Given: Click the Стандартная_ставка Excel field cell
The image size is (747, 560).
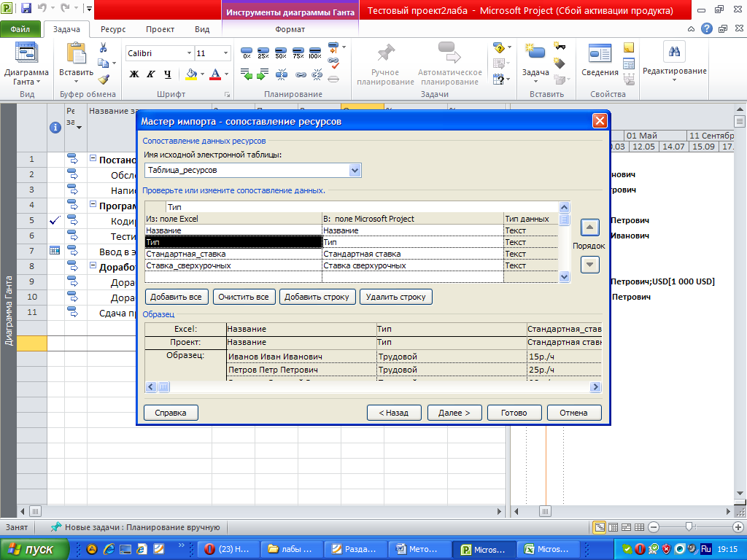Looking at the screenshot, I should coord(233,254).
